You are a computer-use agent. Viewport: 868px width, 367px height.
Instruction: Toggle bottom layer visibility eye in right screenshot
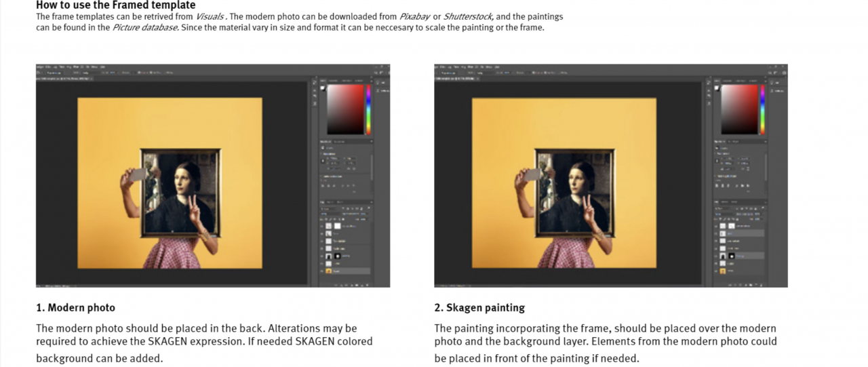(716, 271)
